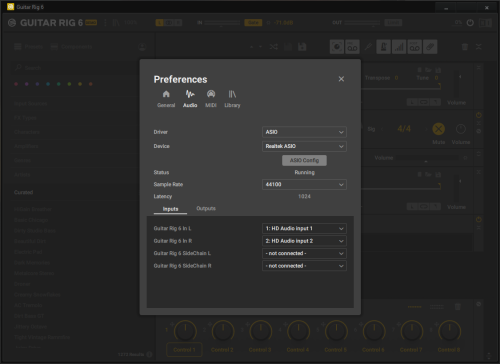
Task: Select the green color tag filter
Action: (x=59, y=84)
